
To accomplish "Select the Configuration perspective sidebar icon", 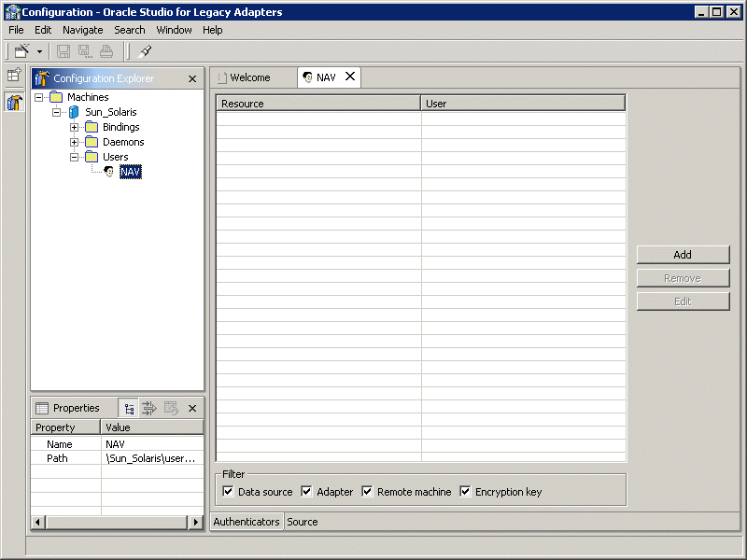I will pos(14,102).
